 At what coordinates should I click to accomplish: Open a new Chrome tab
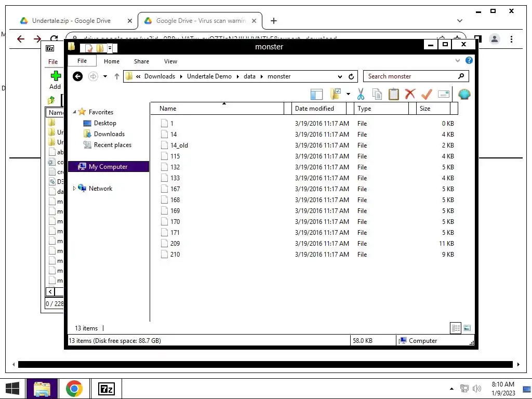point(273,21)
